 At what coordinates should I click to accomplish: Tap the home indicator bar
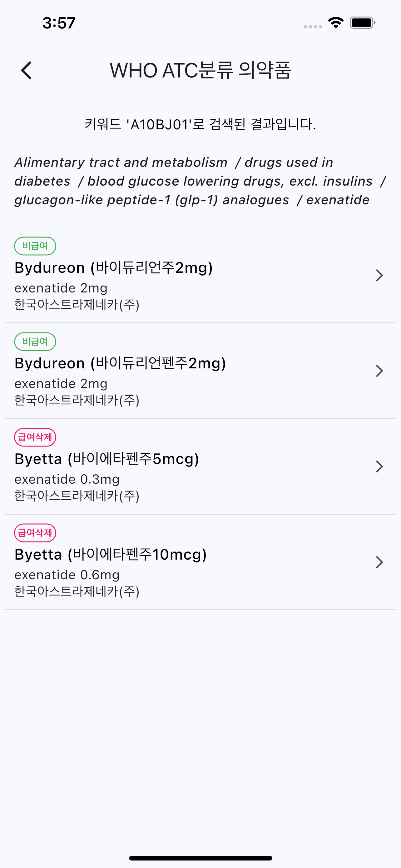[x=200, y=858]
